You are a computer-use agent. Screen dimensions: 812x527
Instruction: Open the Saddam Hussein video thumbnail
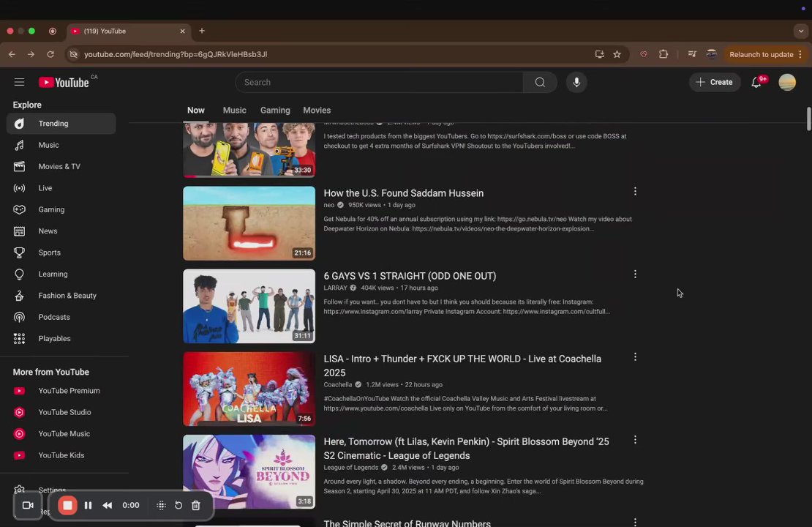click(249, 223)
